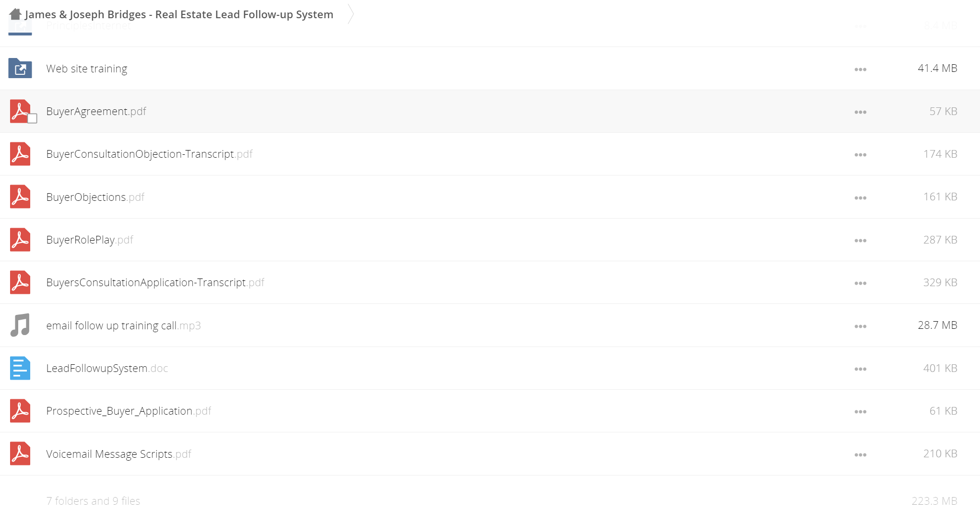Open three-dot menu for LeadFollowupSystem.doc
Viewport: 980px width, 522px height.
860,369
